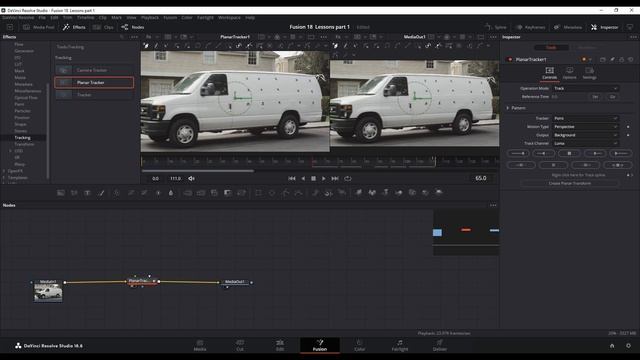Add a Rectangle mask node from toolbar
Screen dimensions: 640x360
258,193
